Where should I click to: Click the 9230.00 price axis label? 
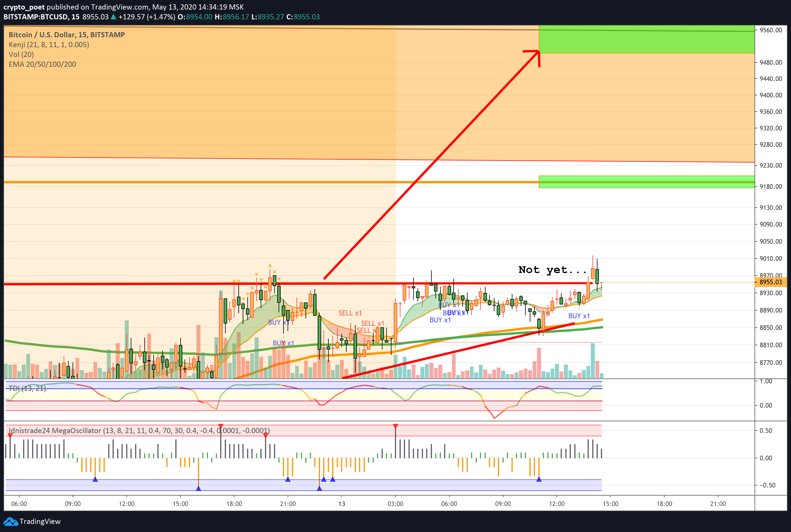[x=771, y=165]
